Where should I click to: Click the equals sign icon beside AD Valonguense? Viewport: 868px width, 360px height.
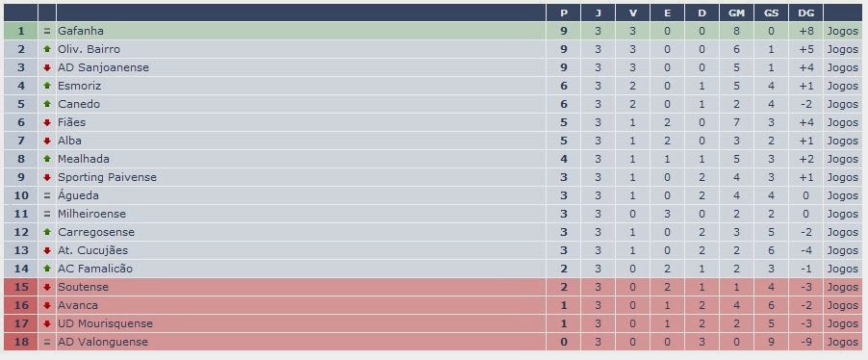pos(47,342)
